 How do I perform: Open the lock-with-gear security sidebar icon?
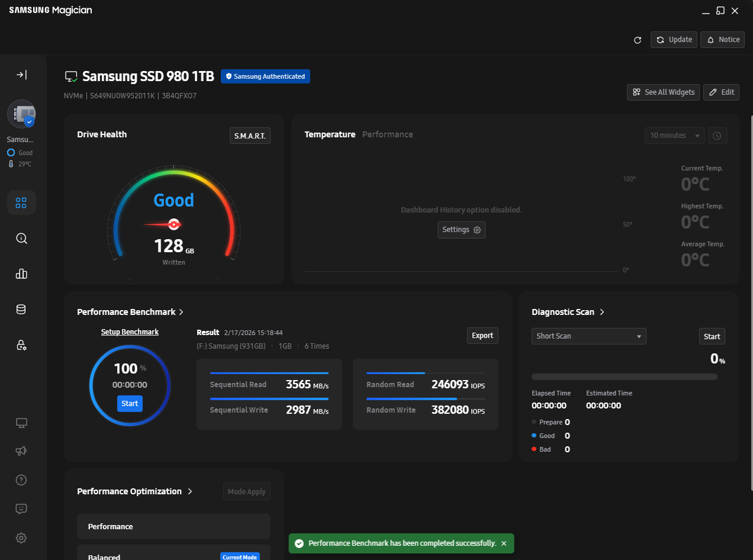coord(21,345)
